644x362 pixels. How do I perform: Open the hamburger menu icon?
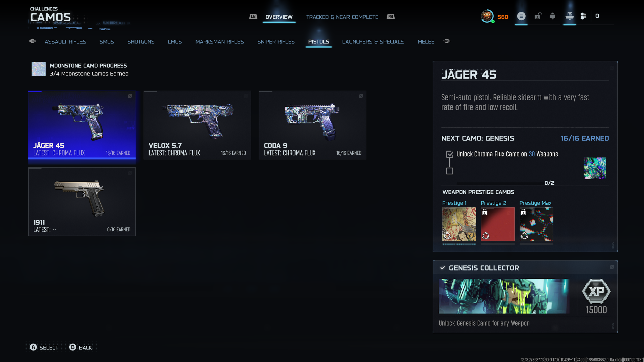[521, 16]
